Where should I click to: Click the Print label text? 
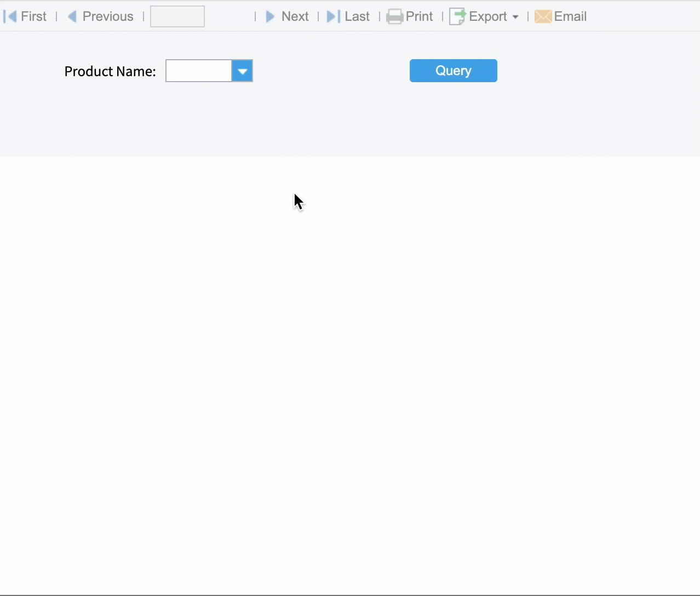tap(420, 16)
